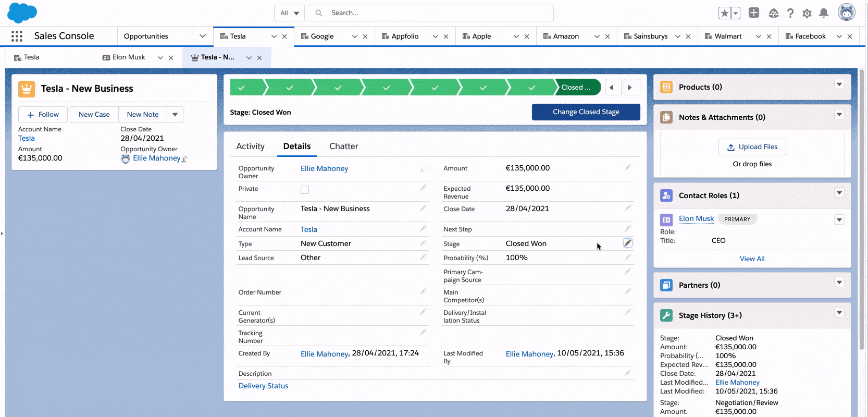Open the Trailhead guidance icon
This screenshot has height=417, width=868.
point(773,13)
